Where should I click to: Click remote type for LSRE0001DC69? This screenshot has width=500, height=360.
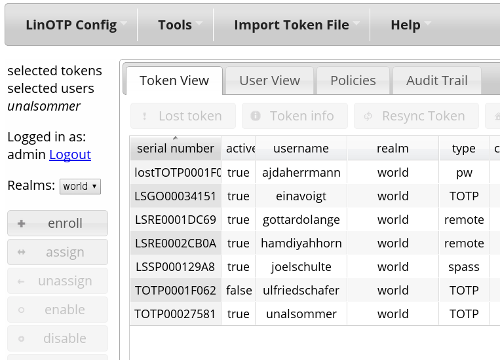(464, 220)
